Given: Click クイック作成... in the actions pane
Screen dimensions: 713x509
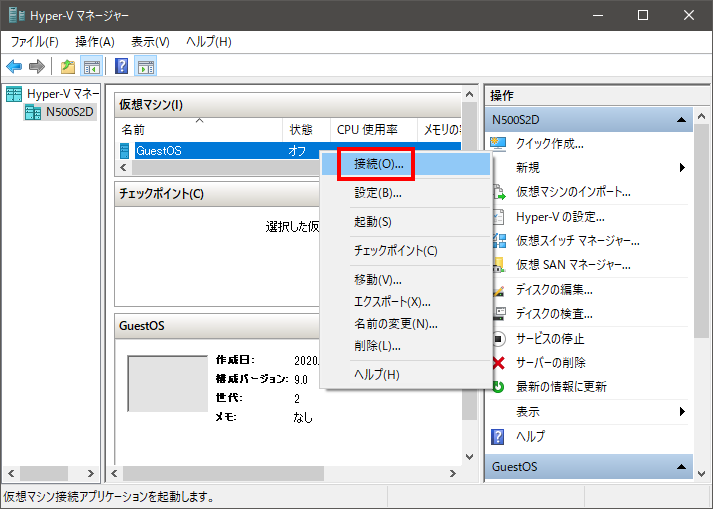Looking at the screenshot, I should (x=549, y=144).
